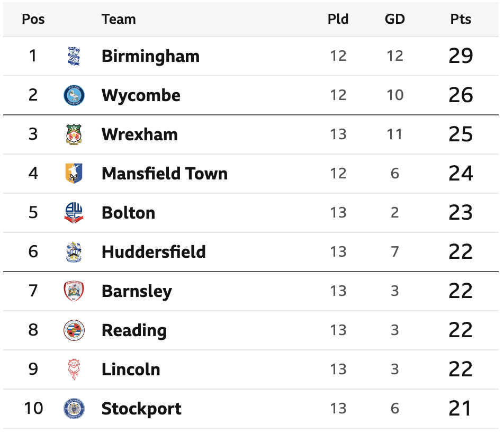Click the Stockport team name
This screenshot has width=504, height=433.
(141, 409)
